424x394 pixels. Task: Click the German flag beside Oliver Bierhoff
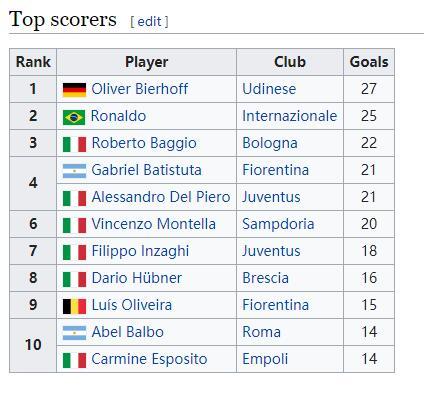pos(74,90)
